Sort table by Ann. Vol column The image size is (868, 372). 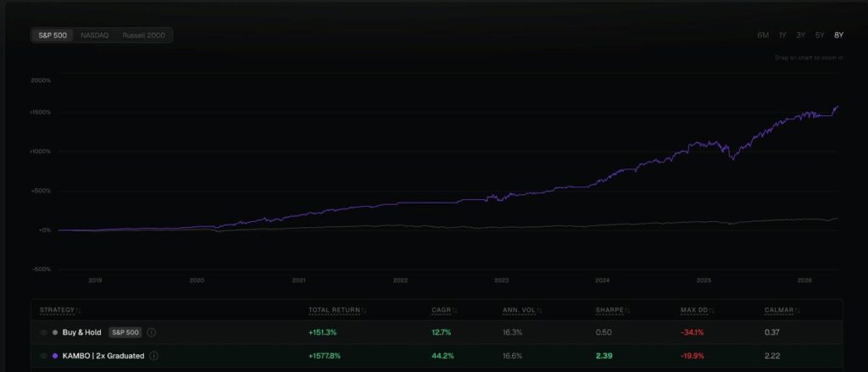point(522,310)
